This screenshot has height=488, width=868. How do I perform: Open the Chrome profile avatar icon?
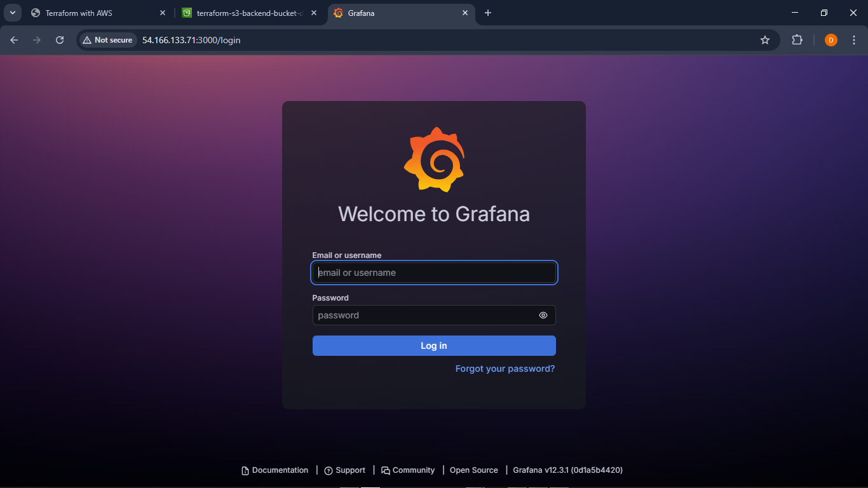(831, 39)
